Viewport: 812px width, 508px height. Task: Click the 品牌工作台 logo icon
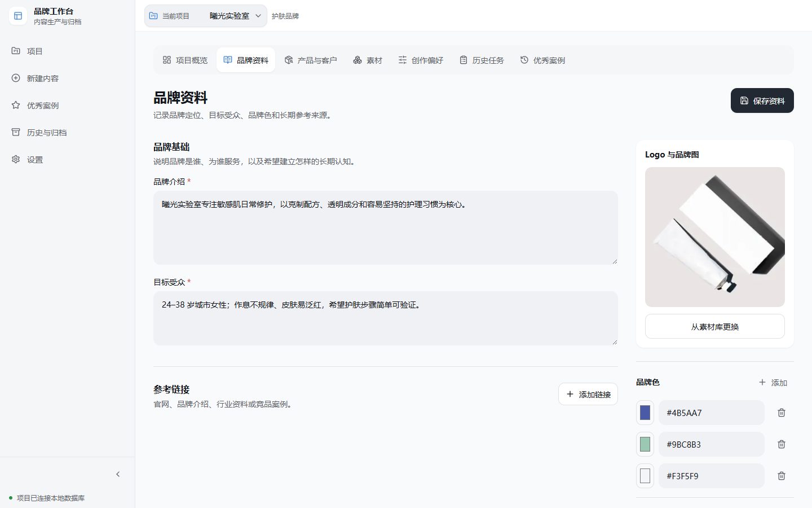(x=18, y=16)
